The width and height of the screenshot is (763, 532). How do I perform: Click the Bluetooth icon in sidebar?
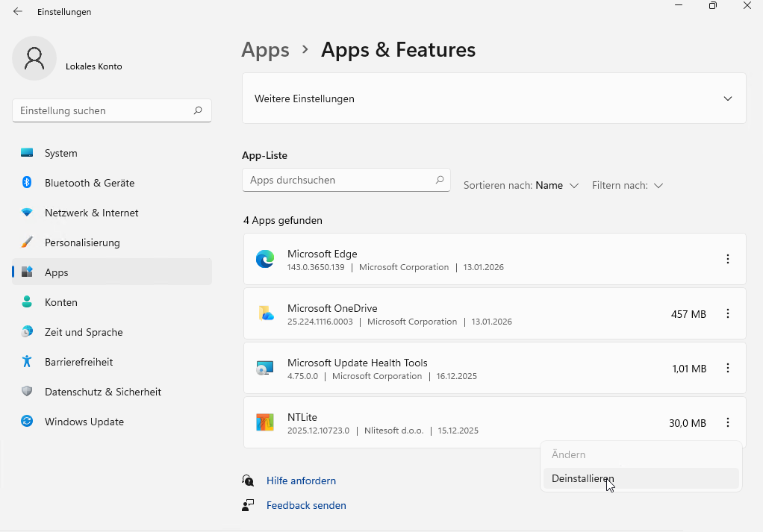(27, 182)
